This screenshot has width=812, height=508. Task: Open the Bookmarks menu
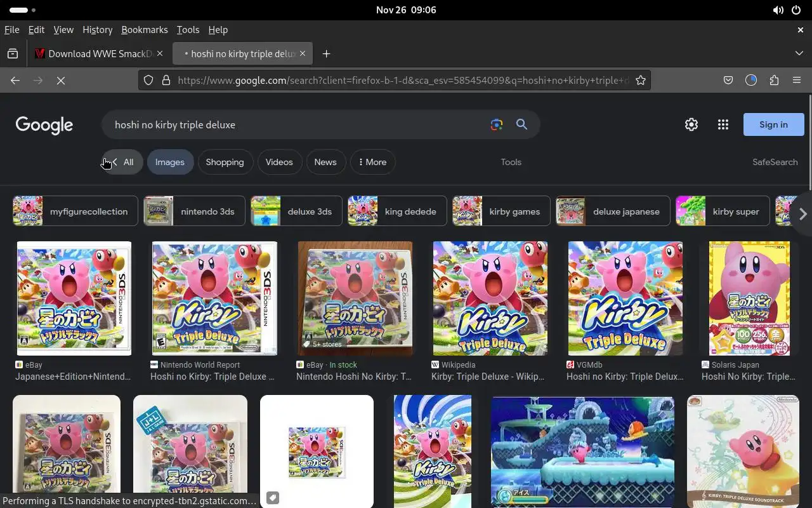pyautogui.click(x=145, y=30)
